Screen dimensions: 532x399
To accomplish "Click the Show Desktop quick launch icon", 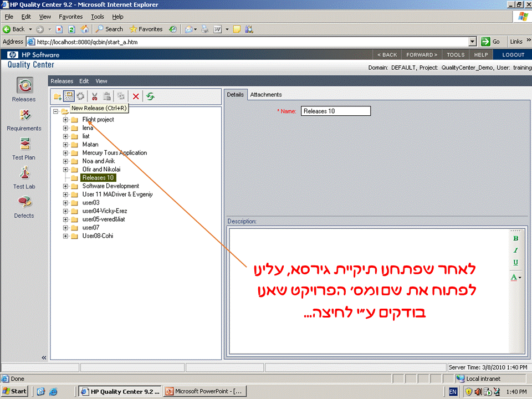I will (40, 392).
